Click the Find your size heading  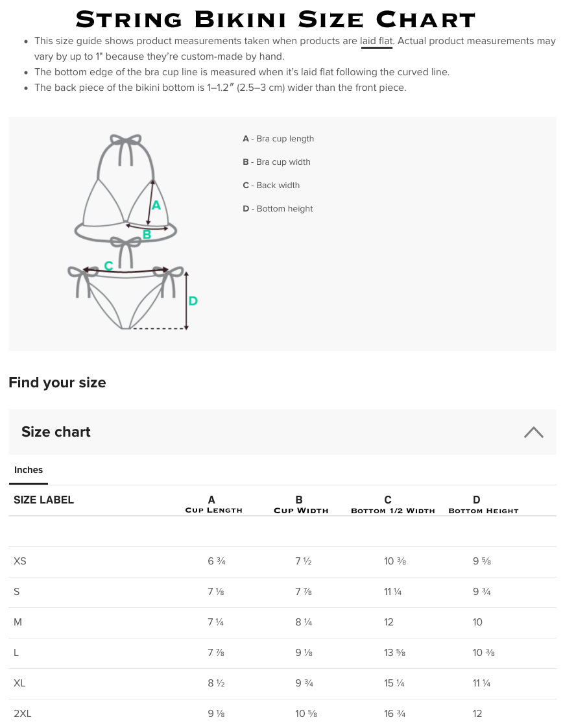pos(57,383)
